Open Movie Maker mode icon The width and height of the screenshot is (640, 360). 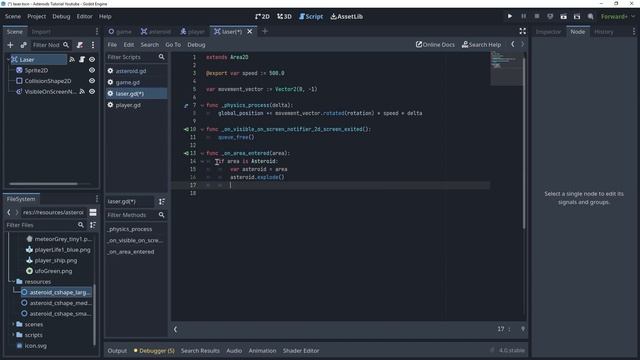590,16
